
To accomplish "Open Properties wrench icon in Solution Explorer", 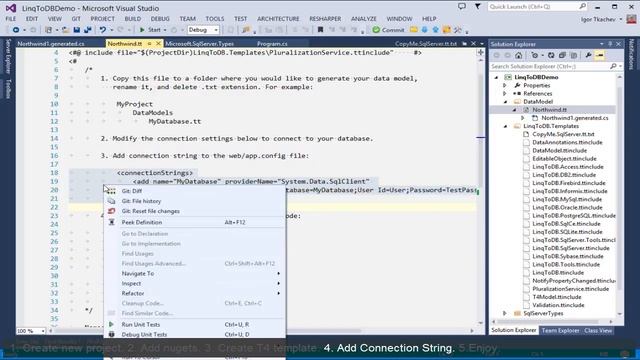I will (x=588, y=56).
